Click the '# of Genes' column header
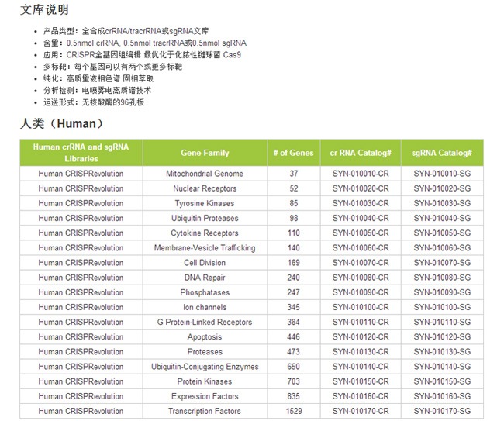 point(293,153)
